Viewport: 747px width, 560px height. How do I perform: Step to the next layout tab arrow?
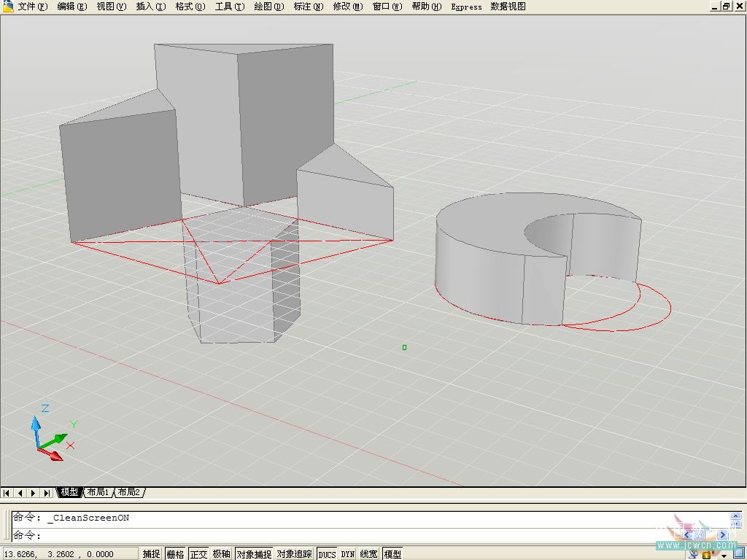click(x=33, y=492)
